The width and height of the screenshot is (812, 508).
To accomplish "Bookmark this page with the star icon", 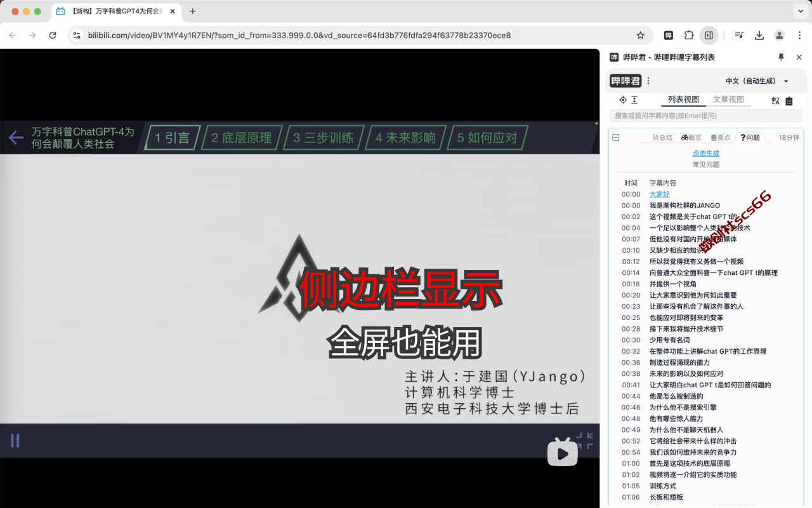I will [641, 36].
